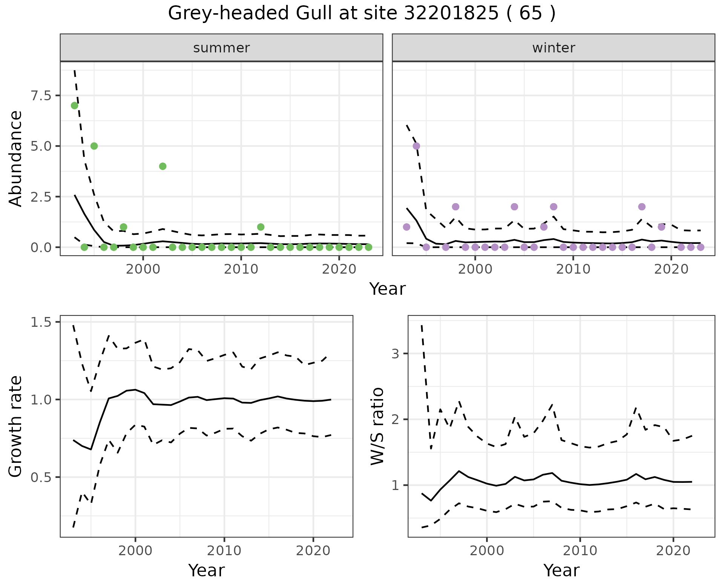
Task: Click the 3 tick label on W/S ratio axis
Action: (x=395, y=354)
